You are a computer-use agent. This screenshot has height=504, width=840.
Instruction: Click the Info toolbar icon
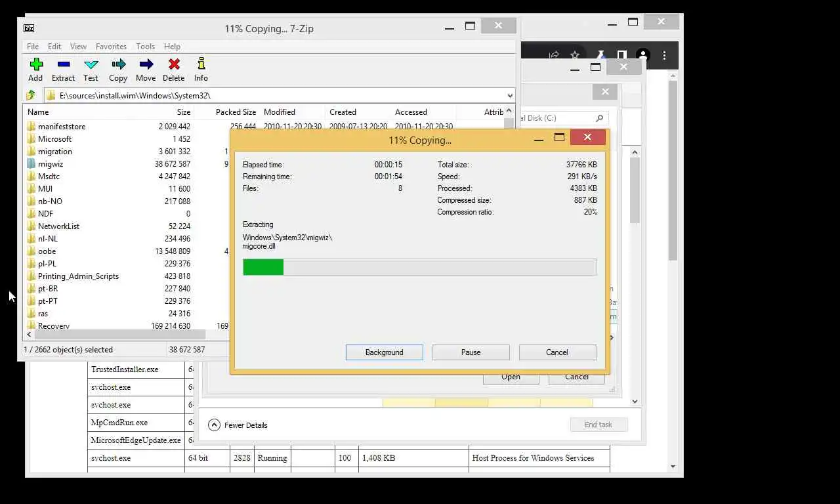point(201,64)
